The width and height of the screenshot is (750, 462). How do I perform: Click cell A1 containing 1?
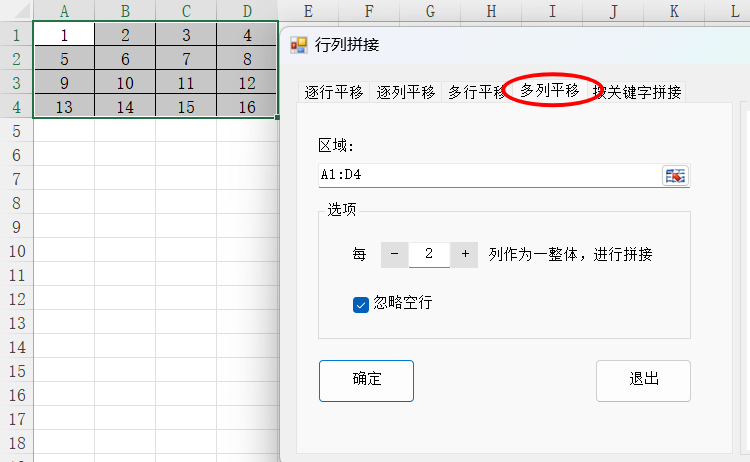[64, 35]
